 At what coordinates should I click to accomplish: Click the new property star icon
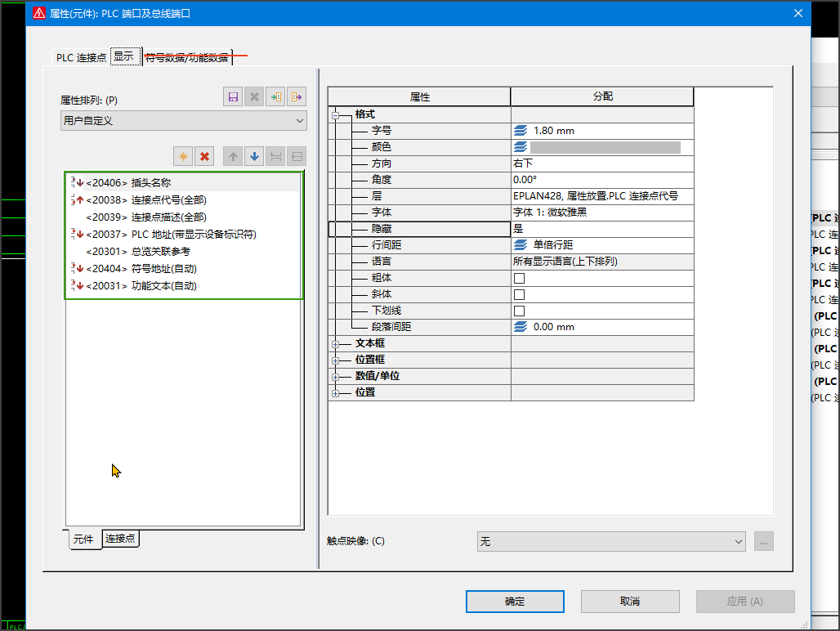coord(183,156)
